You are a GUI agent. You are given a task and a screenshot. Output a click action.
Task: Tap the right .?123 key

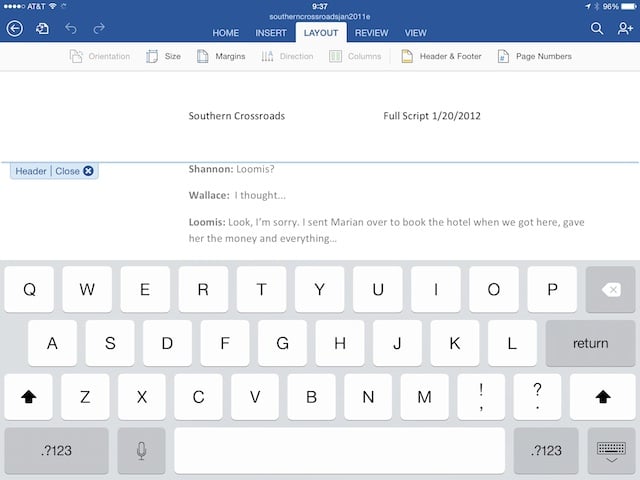546,451
